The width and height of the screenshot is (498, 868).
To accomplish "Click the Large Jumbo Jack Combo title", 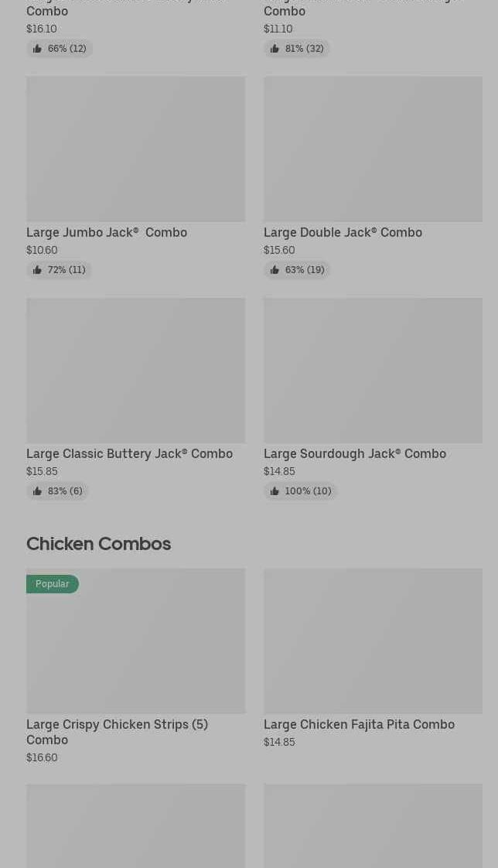I will (107, 232).
